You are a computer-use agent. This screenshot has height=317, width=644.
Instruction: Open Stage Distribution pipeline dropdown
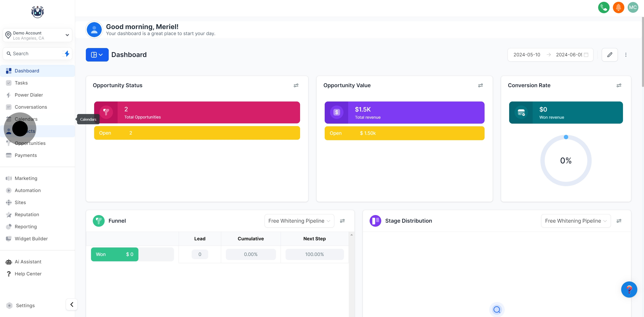[576, 221]
